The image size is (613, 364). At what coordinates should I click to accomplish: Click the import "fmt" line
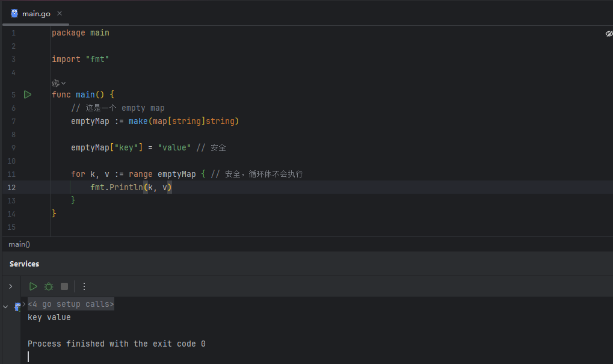[80, 59]
